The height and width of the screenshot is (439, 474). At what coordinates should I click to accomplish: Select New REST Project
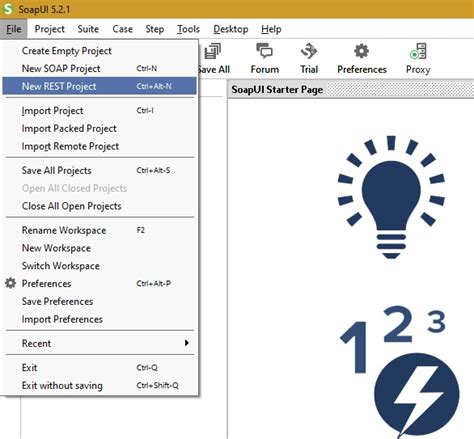(99, 86)
